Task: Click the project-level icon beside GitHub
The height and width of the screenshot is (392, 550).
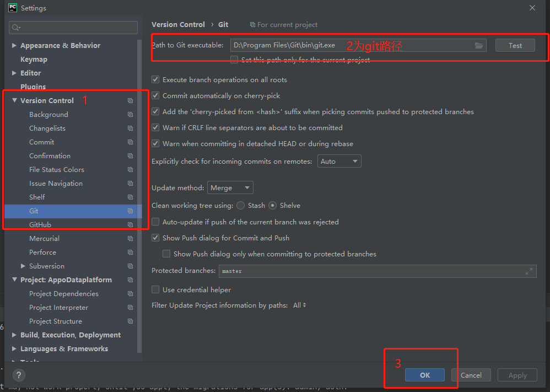Action: point(131,224)
